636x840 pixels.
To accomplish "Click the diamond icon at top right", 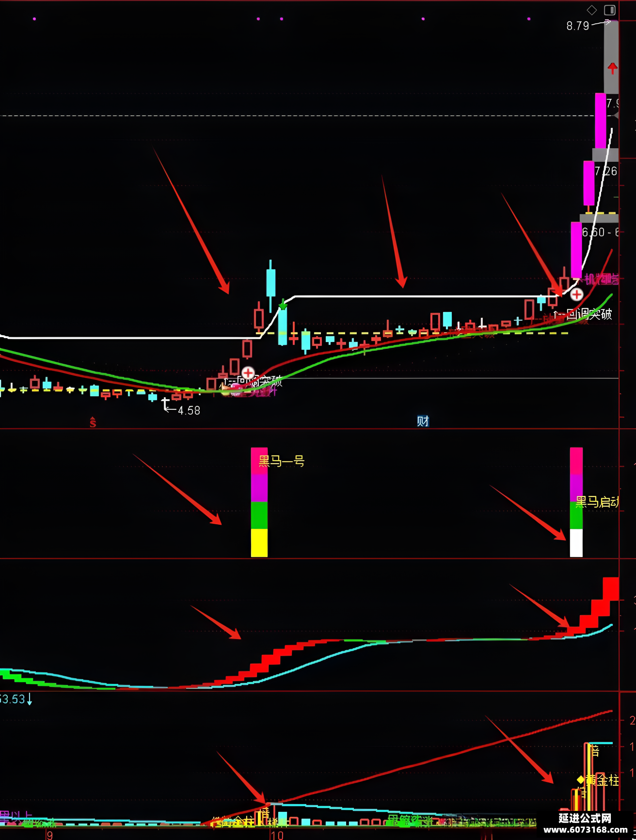I will coord(592,10).
